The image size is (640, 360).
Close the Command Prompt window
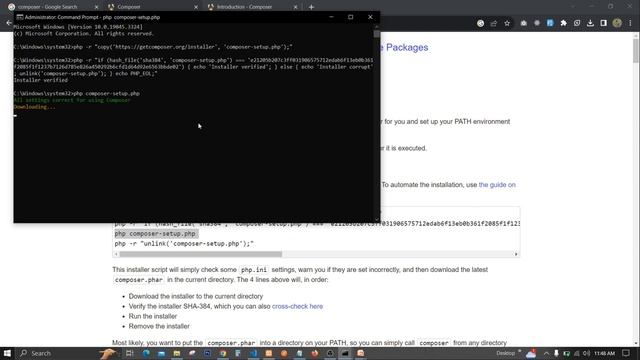[x=370, y=17]
